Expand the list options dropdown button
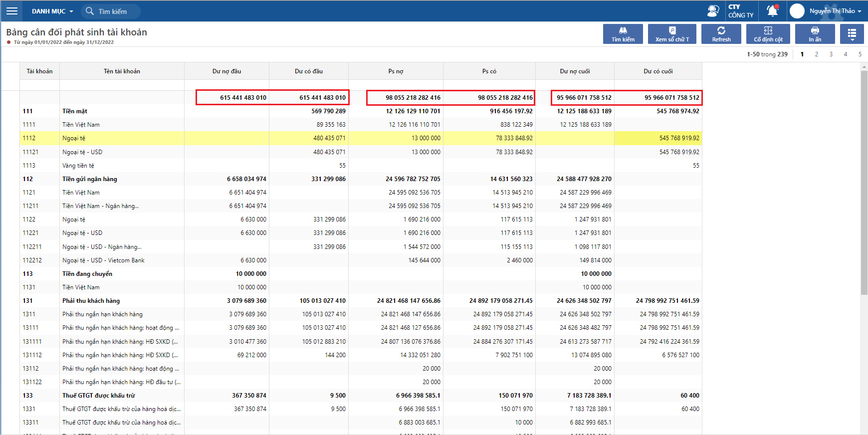This screenshot has width=868, height=435. [x=852, y=34]
